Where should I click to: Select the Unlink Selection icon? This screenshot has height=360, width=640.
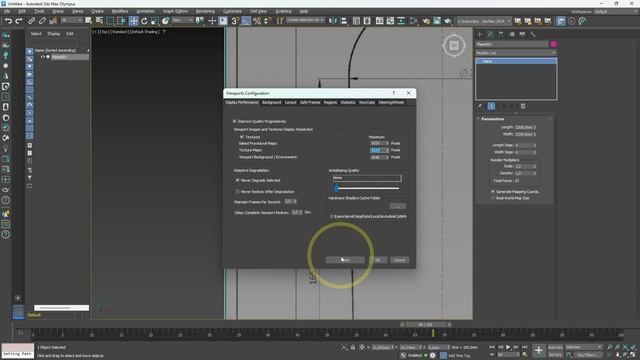[x=42, y=21]
